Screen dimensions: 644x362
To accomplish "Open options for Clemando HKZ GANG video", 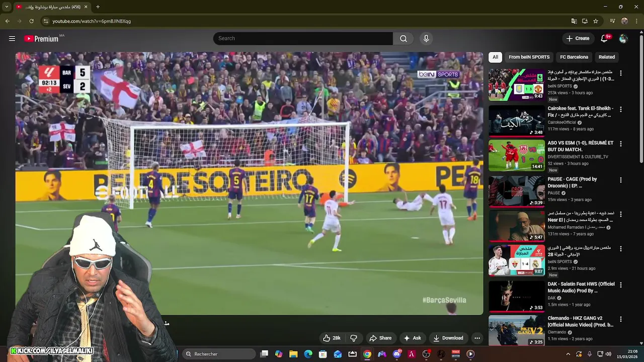I will tap(620, 319).
